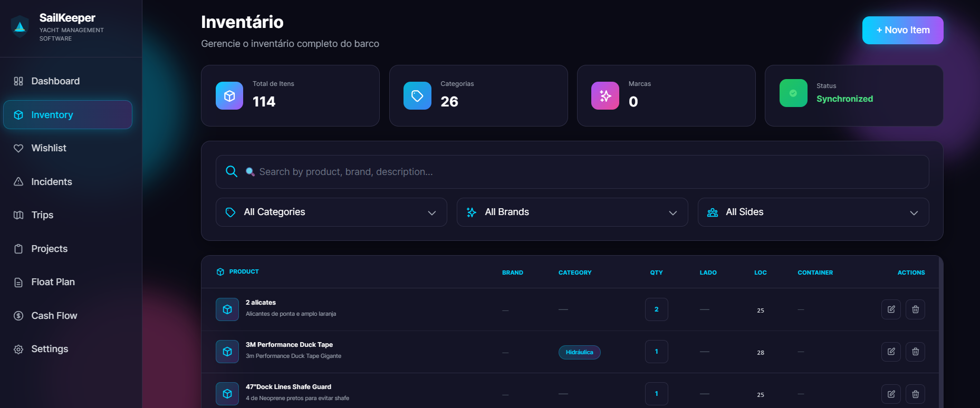The width and height of the screenshot is (980, 408).
Task: Open the Float Plan page
Action: [53, 282]
